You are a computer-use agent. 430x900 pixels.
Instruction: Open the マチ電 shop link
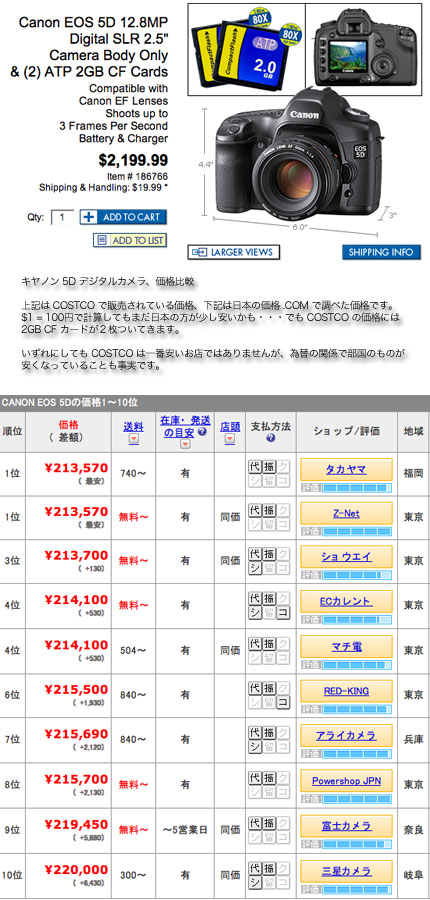click(346, 646)
